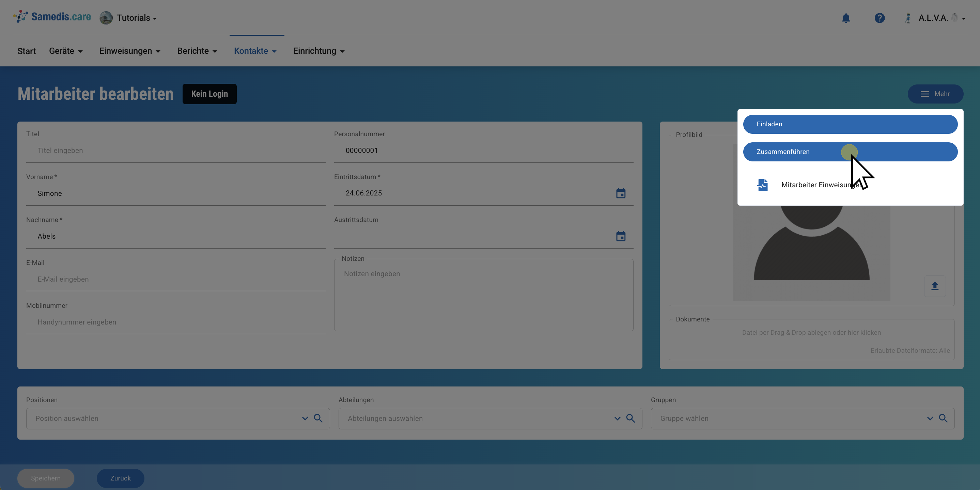Expand the Abteilungen auswählen dropdown chevron
This screenshot has height=490, width=980.
(617, 418)
